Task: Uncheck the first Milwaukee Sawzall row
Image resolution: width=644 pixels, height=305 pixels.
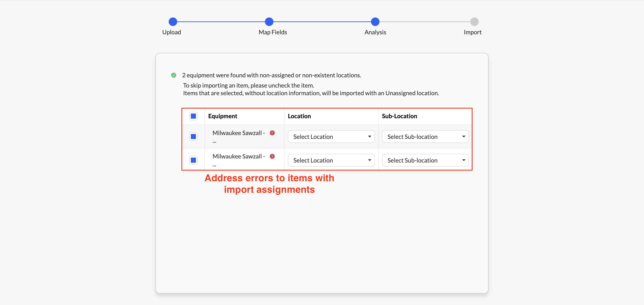Action: click(x=193, y=137)
